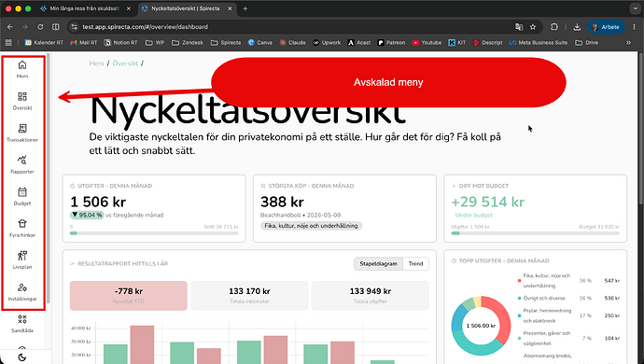Click the red Fika, kultur legend dot

(x=519, y=281)
